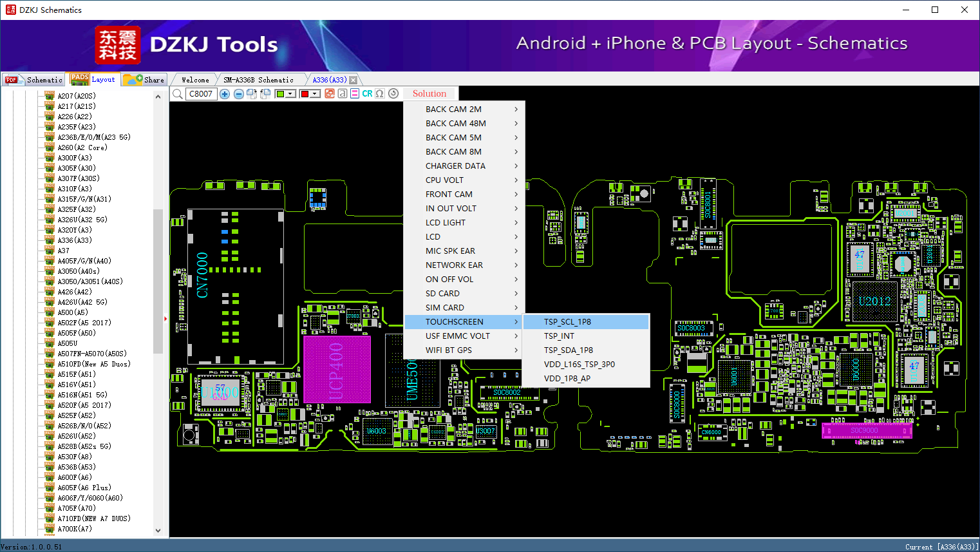
Task: Expand the SIM CARD submenu
Action: [x=464, y=308]
